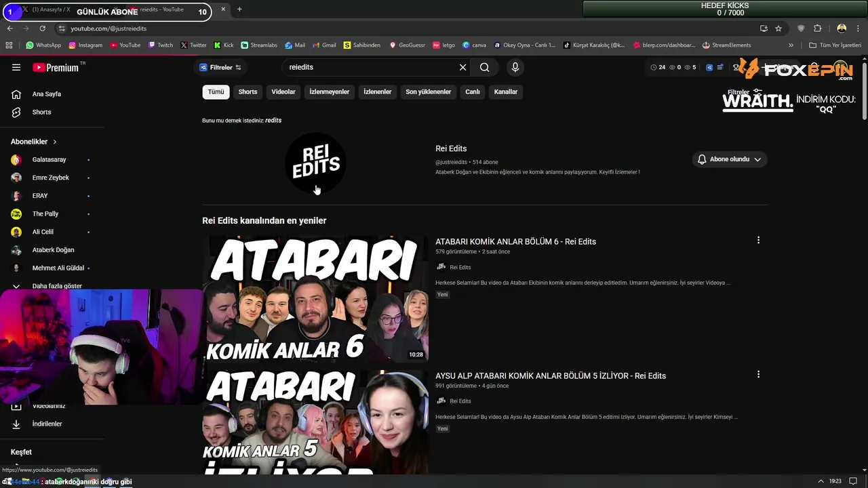The width and height of the screenshot is (868, 488).
Task: Open Kick bookmark
Action: pos(224,45)
